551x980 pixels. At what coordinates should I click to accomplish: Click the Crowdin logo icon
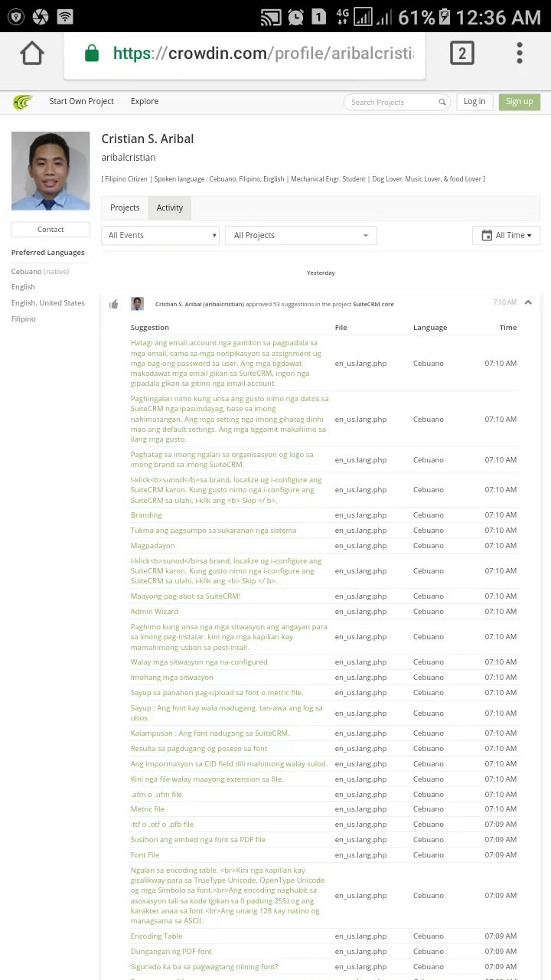coord(23,102)
